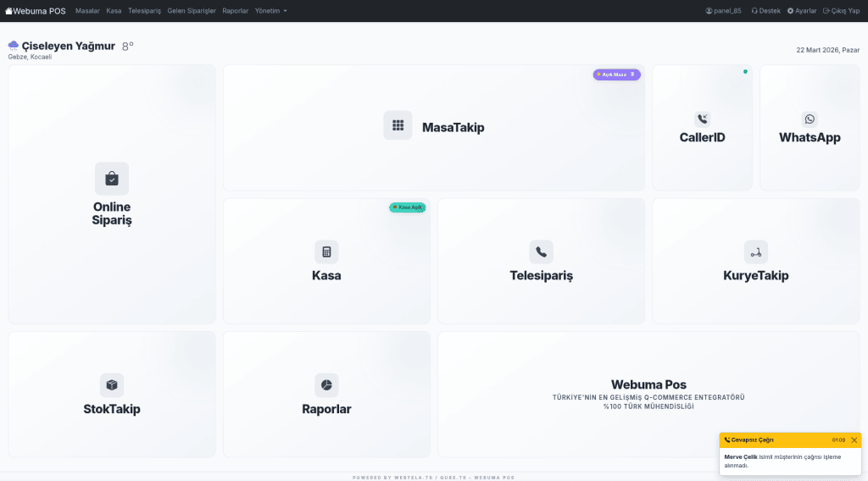
Task: Click the MasaTakip grid icon
Action: click(x=398, y=125)
